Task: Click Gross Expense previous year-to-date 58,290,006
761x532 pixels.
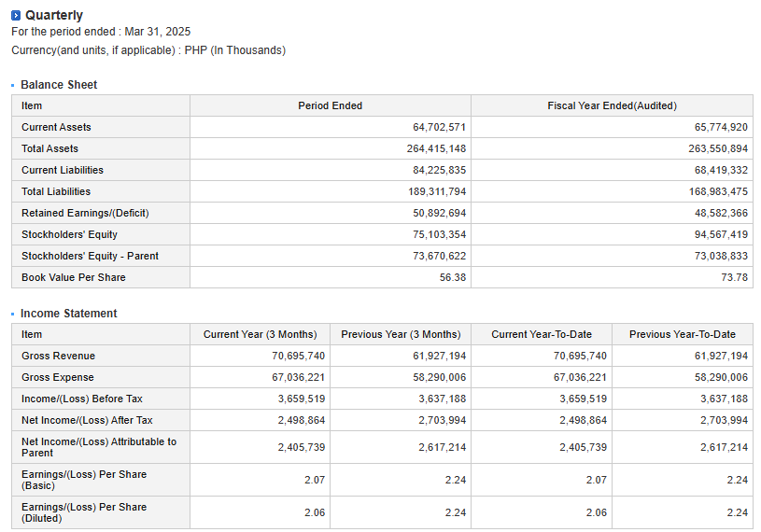Action: 721,377
